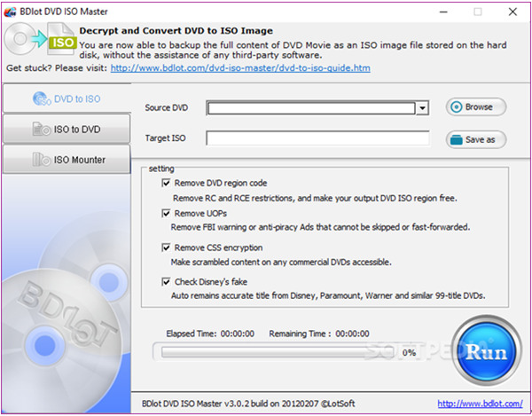Click the conversion progress bar
This screenshot has height=416, width=532.
coord(278,352)
